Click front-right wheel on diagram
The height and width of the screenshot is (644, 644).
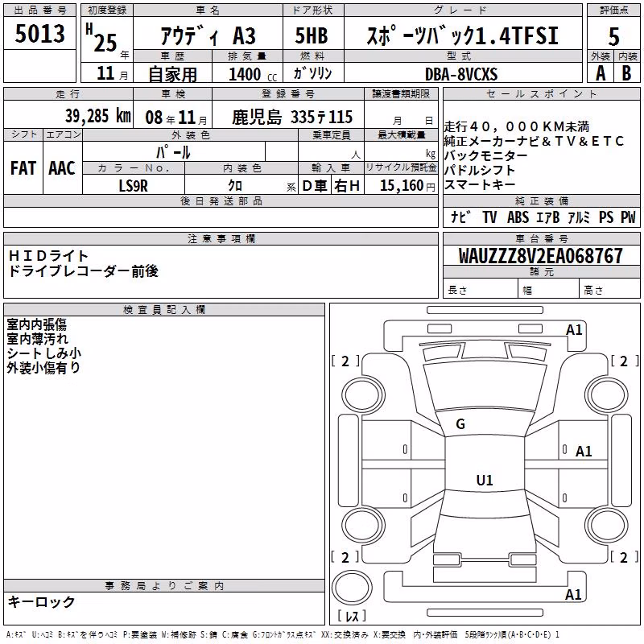pyautogui.click(x=606, y=394)
